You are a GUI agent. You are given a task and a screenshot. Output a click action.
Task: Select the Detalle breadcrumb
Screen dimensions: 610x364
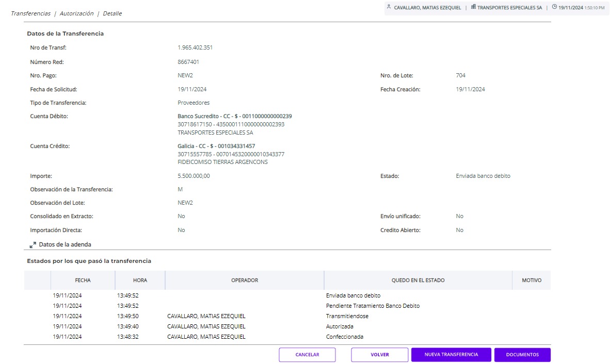pyautogui.click(x=113, y=13)
